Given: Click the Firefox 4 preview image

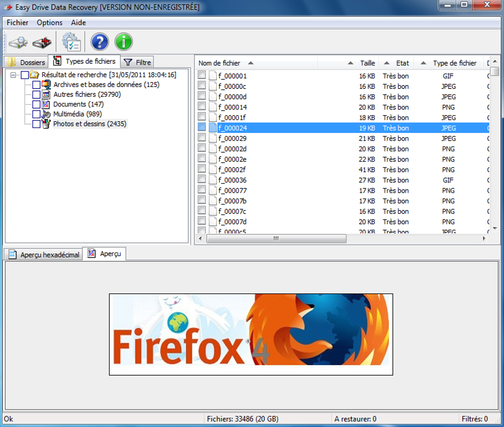Looking at the screenshot, I should point(251,335).
